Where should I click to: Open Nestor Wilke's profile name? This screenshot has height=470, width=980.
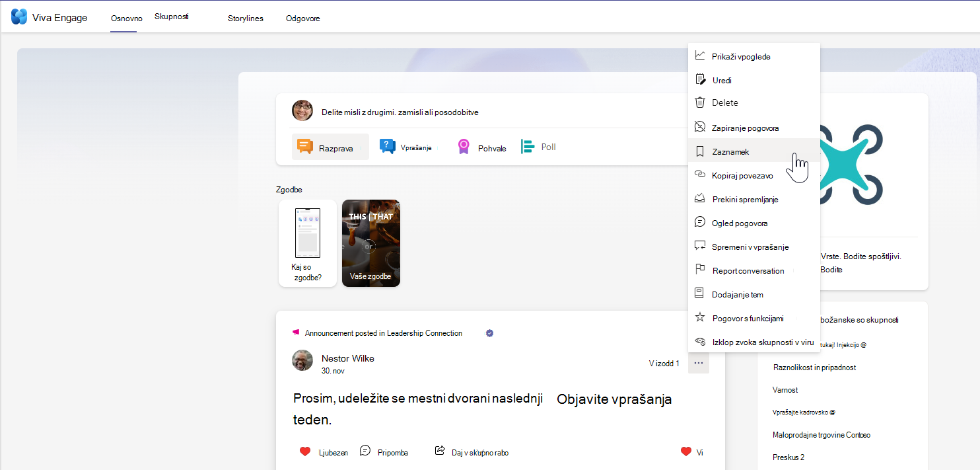coord(348,358)
